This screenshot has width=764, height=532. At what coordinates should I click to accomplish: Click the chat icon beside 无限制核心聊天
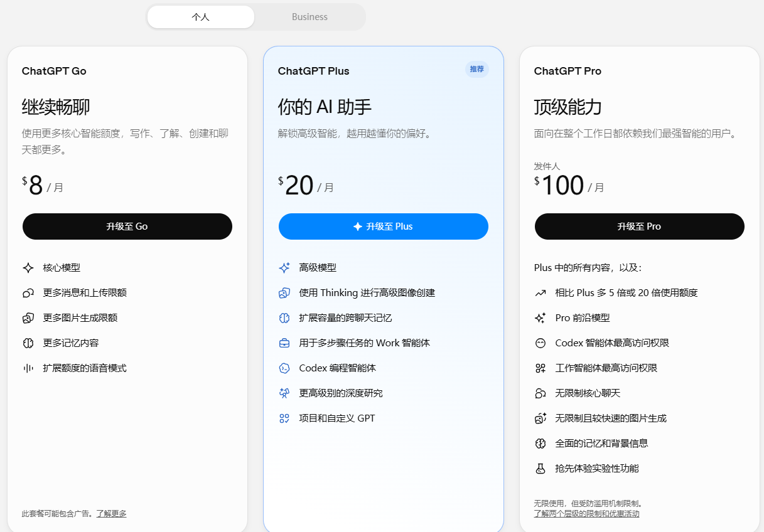(x=541, y=393)
